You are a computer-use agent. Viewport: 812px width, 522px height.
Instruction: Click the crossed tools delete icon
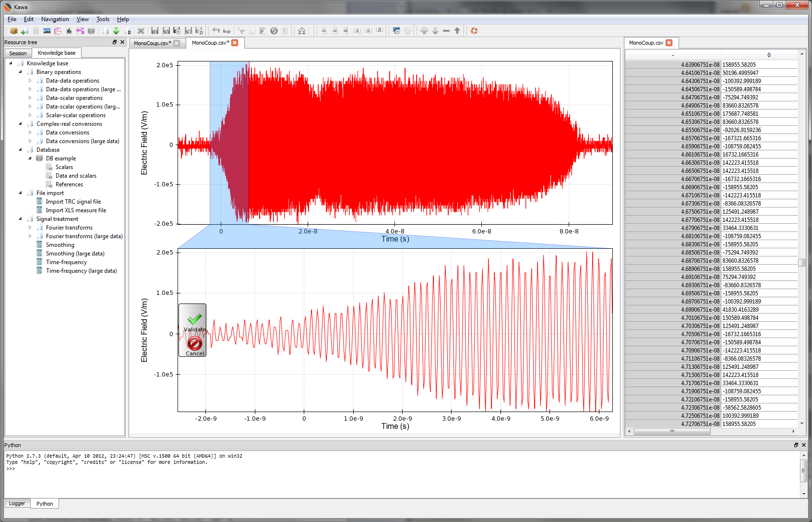click(x=141, y=31)
